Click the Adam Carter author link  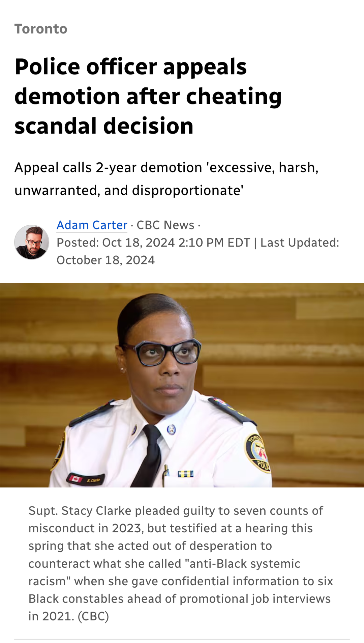(92, 225)
